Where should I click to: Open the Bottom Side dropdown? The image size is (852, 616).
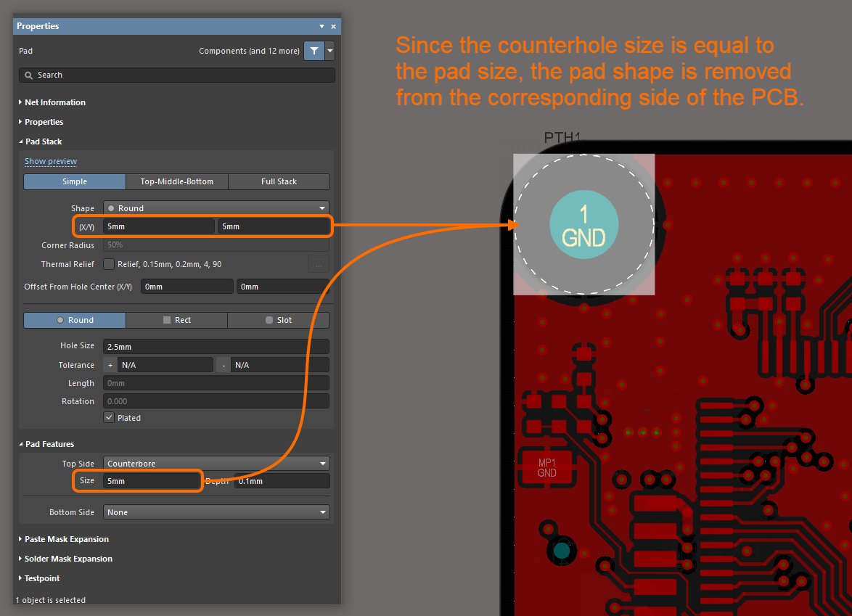(216, 512)
